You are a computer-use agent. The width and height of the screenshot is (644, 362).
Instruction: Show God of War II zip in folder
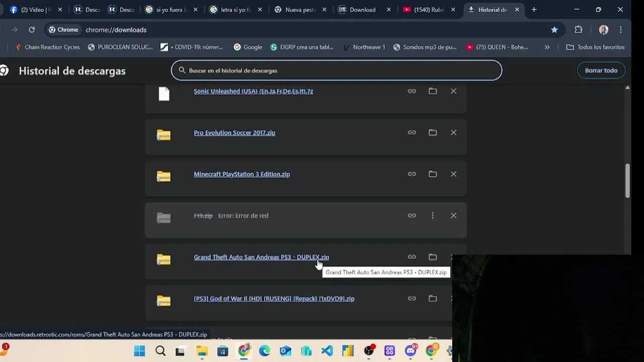433,299
